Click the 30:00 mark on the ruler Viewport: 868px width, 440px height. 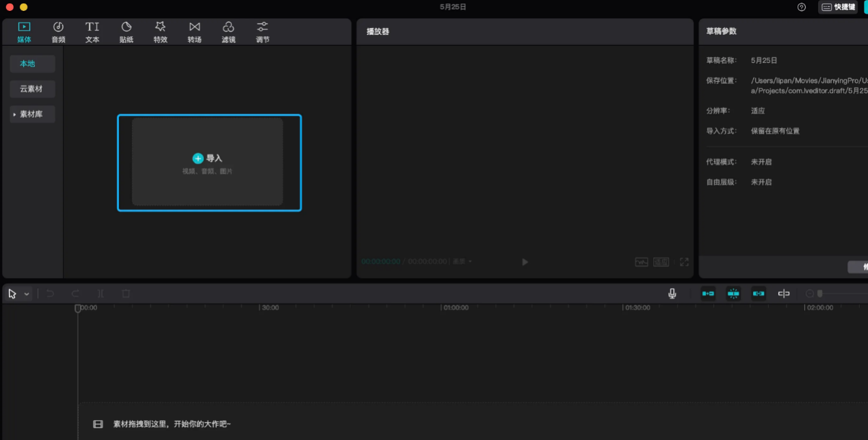(x=270, y=308)
